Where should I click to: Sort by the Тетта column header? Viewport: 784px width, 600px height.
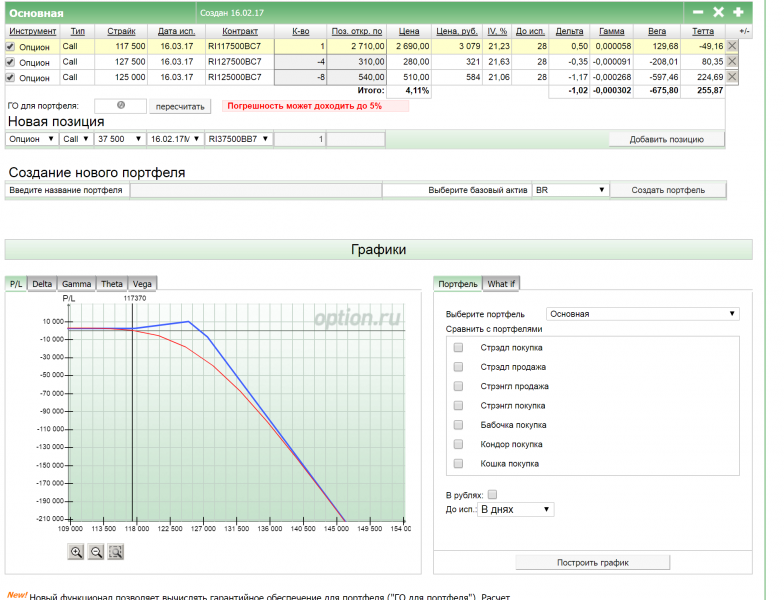tap(702, 31)
